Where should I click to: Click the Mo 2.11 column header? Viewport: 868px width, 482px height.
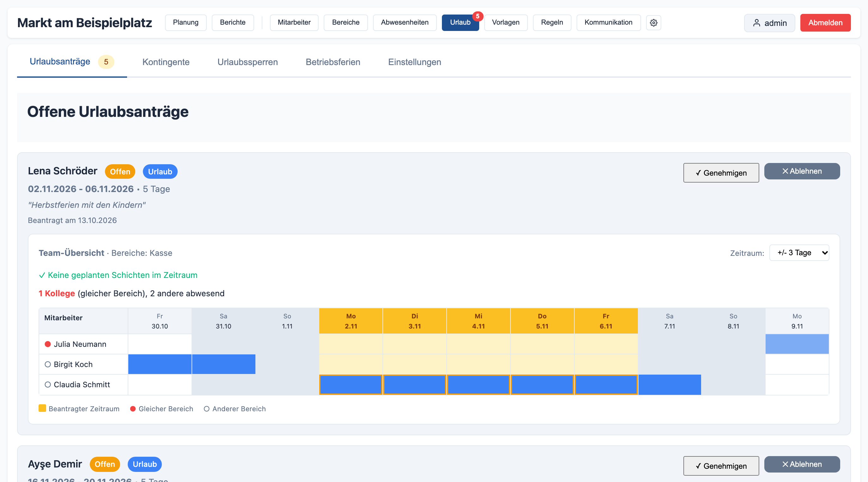point(351,321)
